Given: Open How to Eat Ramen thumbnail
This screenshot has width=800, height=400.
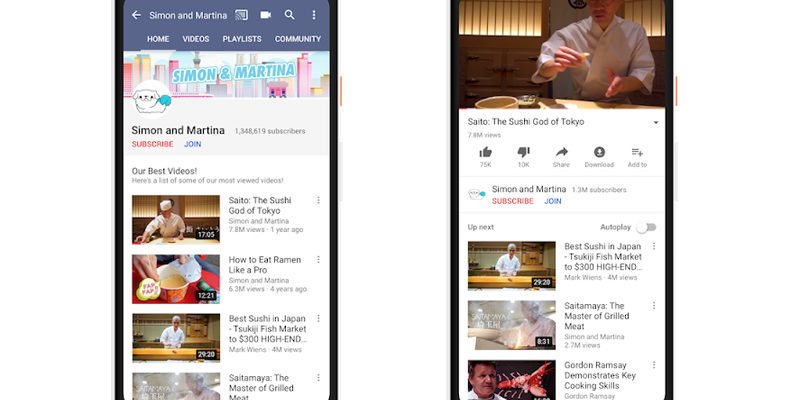Looking at the screenshot, I should coord(176,279).
